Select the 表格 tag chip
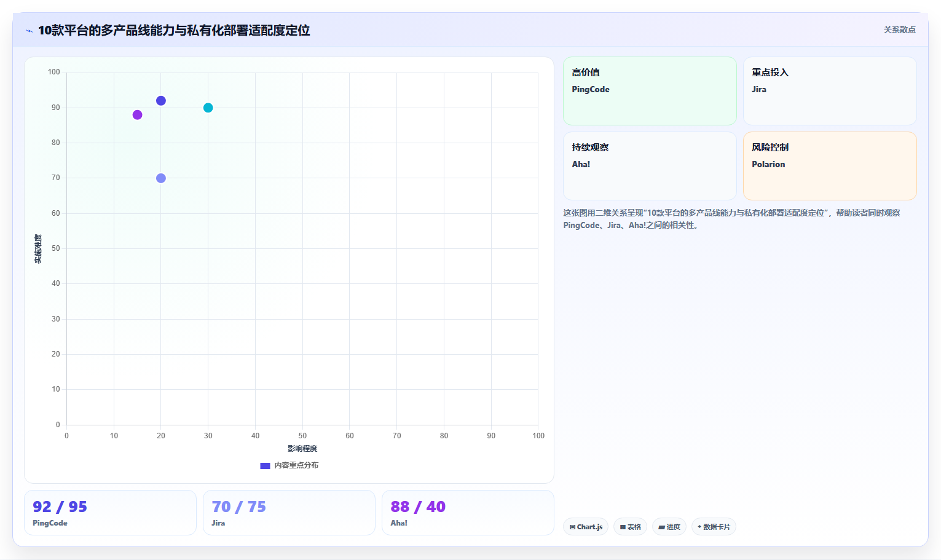This screenshot has height=560, width=941. click(630, 527)
